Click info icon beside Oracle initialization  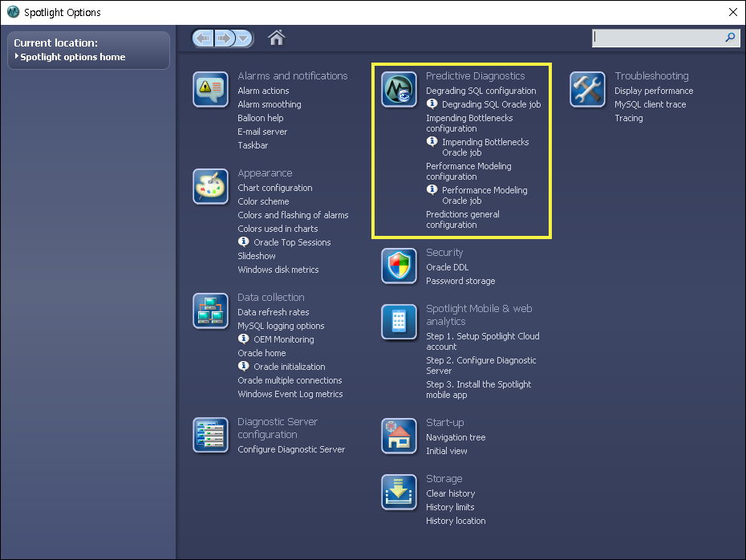[243, 366]
